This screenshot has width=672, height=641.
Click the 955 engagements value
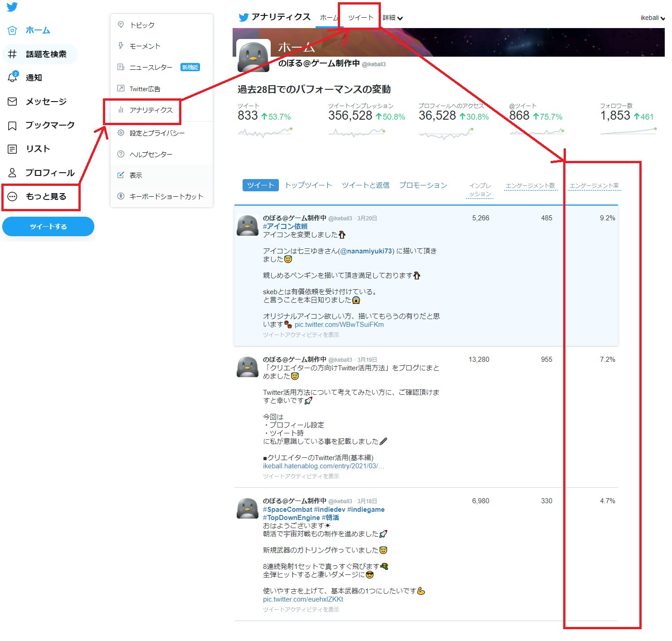(x=546, y=359)
